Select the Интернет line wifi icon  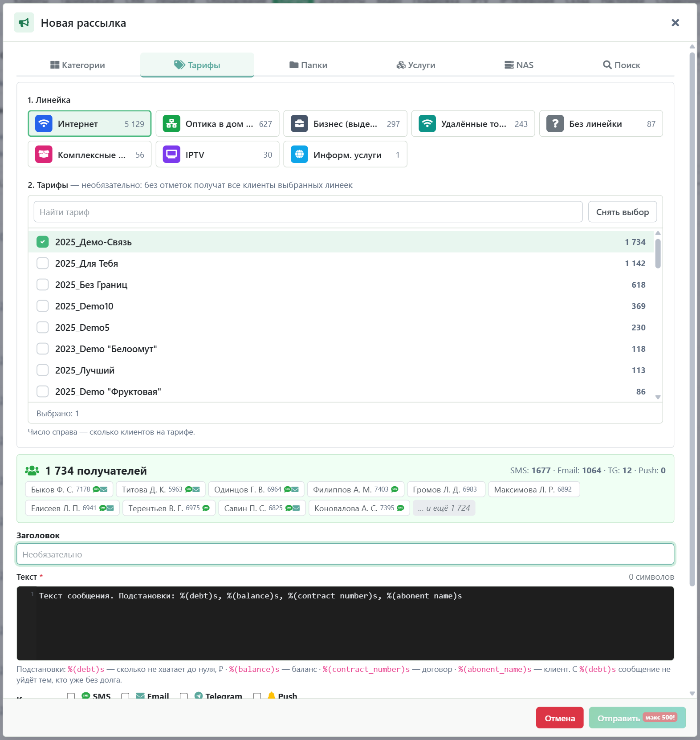(44, 124)
